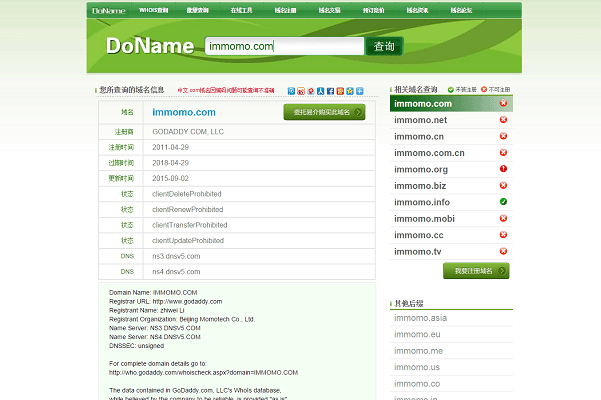
Task: Click the registrar value GODADDY.COM, LLC
Action: (188, 132)
